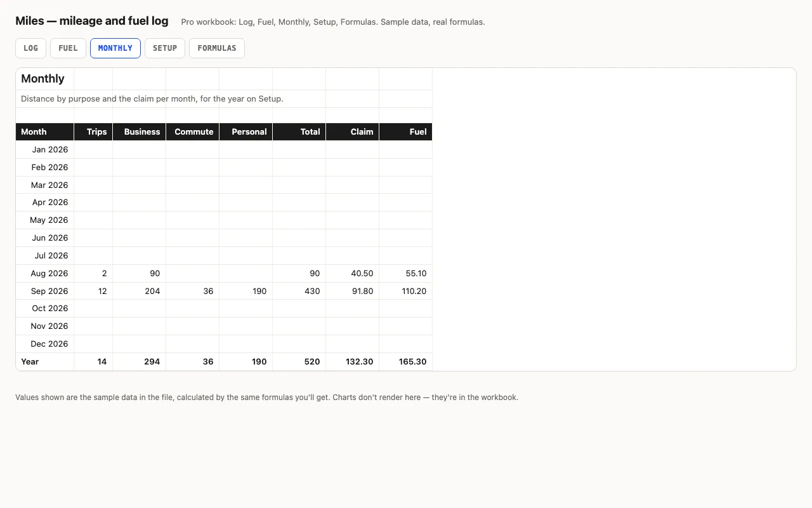
Task: Select the Sep 2026 row label
Action: pyautogui.click(x=45, y=291)
